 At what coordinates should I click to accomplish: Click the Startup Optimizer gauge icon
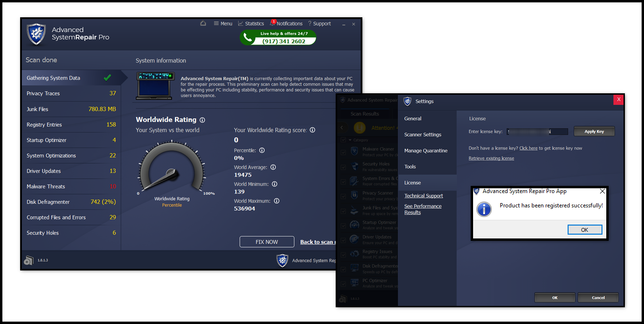pyautogui.click(x=354, y=225)
